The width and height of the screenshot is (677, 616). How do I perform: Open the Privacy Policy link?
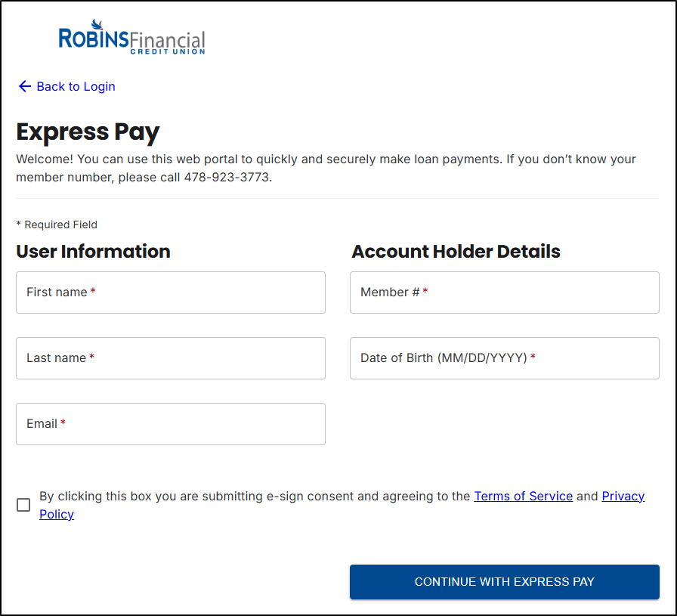pyautogui.click(x=623, y=496)
